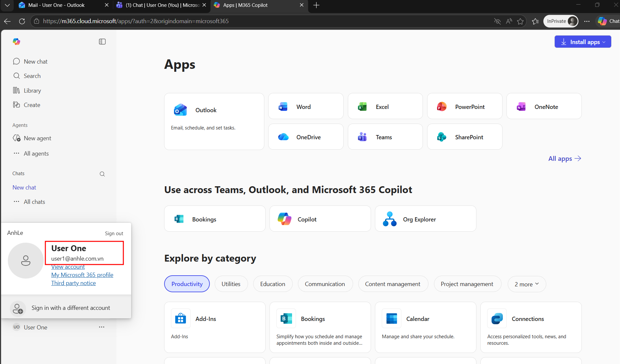Open the Favorites list icon
Image resolution: width=620 pixels, height=364 pixels.
point(535,21)
